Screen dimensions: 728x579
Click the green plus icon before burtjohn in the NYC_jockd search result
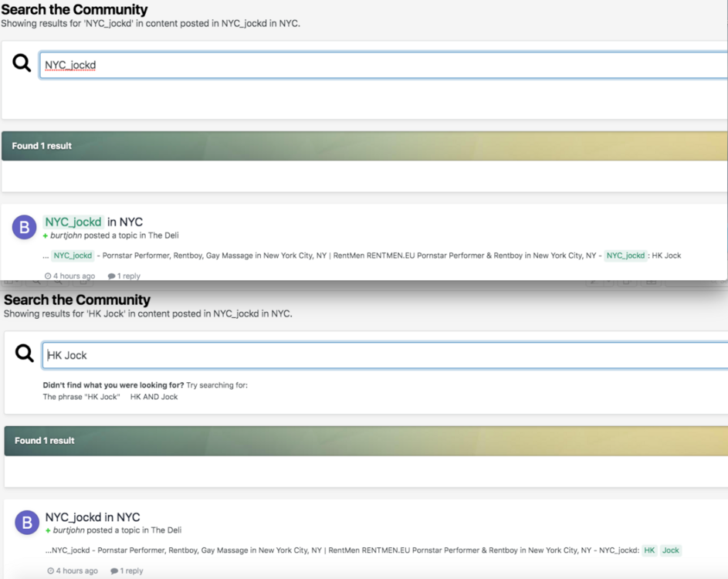[x=46, y=236]
